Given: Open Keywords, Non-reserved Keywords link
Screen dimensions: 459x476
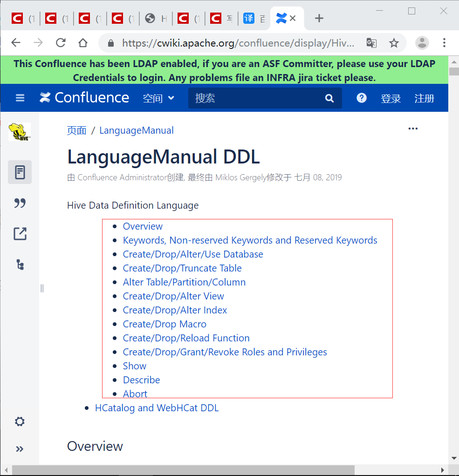Looking at the screenshot, I should click(250, 240).
